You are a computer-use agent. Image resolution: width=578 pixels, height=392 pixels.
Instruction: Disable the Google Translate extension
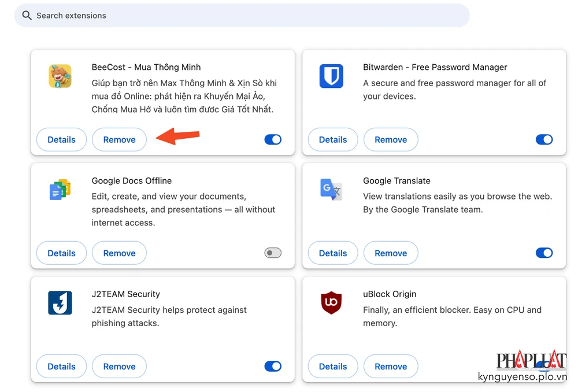(544, 253)
